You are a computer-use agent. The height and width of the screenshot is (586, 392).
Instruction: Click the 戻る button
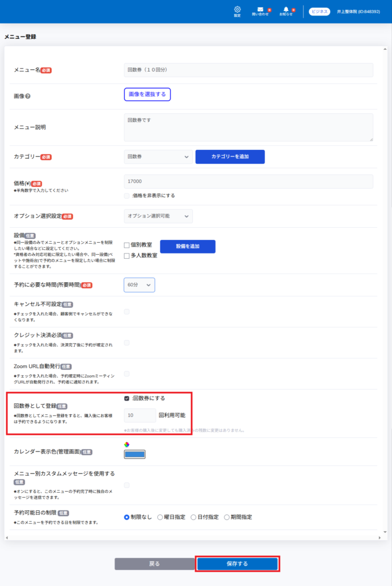tap(155, 564)
